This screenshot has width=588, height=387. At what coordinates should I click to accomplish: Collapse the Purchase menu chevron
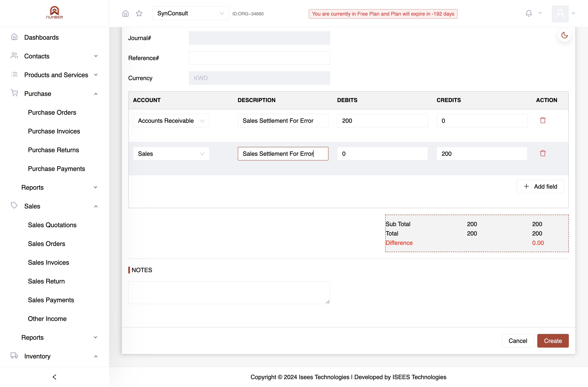(x=96, y=94)
